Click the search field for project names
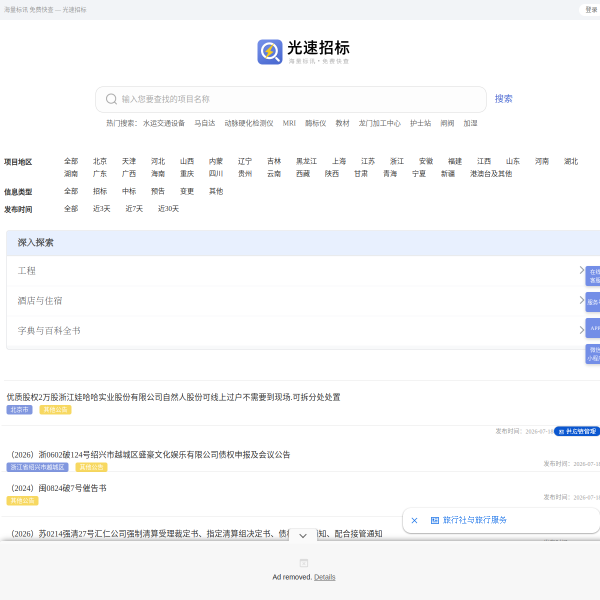Screen dimensions: 600x600 [x=291, y=99]
